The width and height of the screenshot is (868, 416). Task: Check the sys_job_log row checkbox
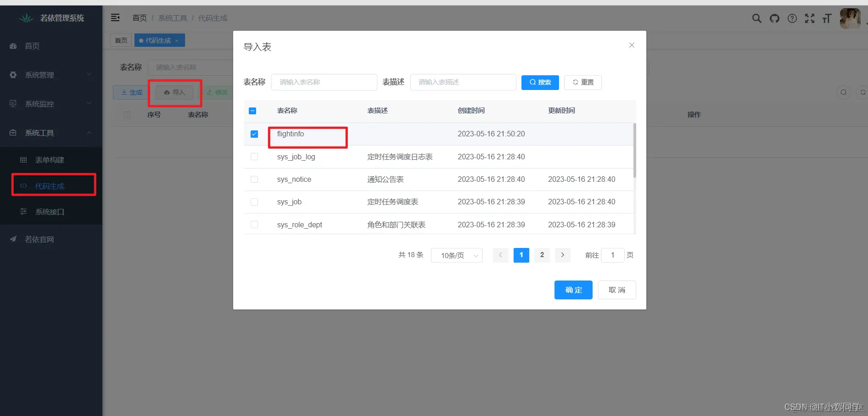pos(254,156)
